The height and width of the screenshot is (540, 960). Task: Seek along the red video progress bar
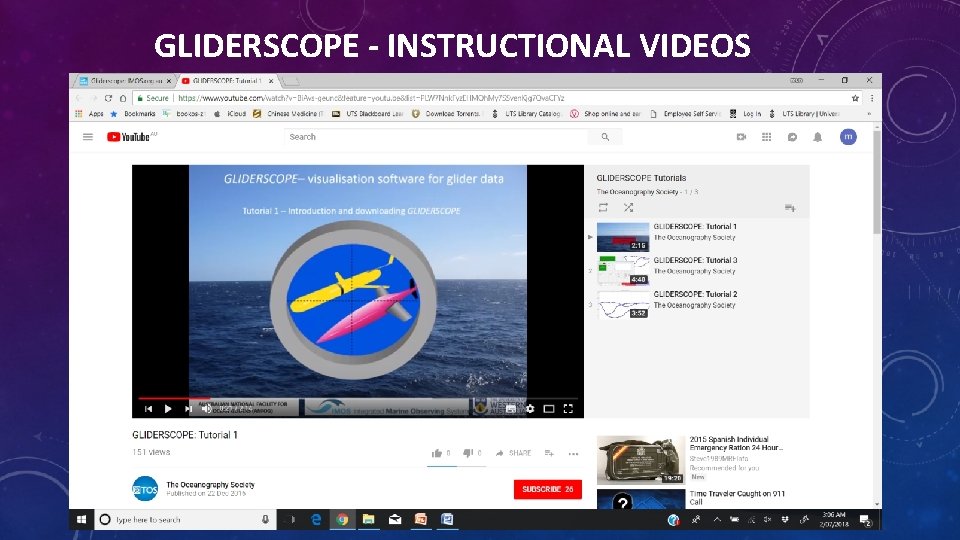pos(358,399)
